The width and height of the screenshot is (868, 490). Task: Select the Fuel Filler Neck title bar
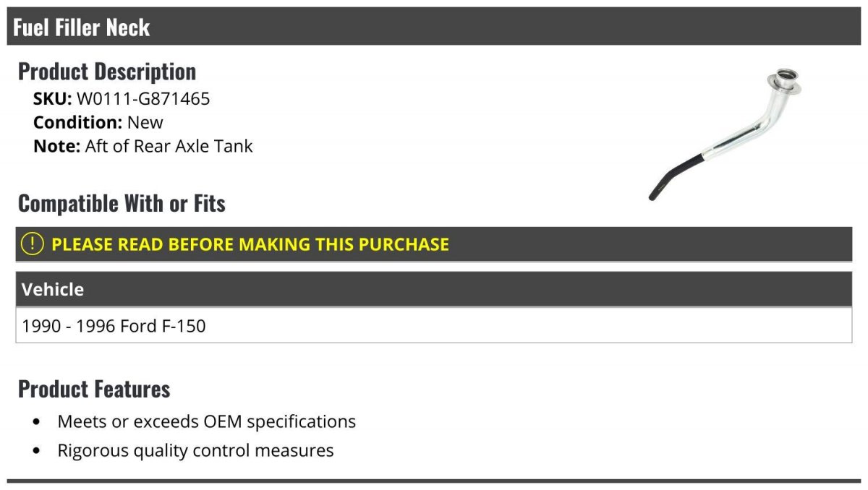coord(434,27)
